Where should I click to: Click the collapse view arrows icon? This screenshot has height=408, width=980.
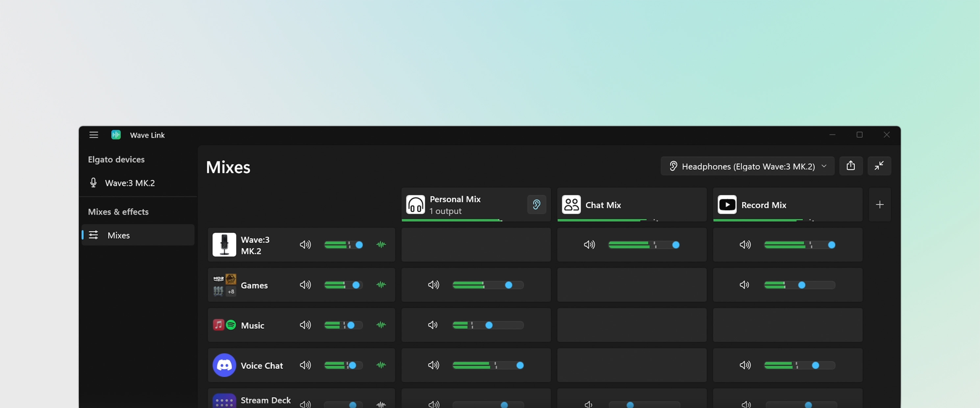pos(879,166)
